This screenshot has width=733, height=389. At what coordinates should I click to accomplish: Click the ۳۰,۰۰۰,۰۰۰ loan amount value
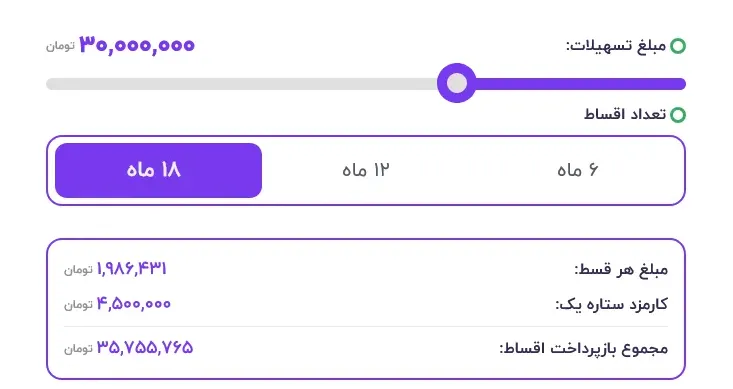[x=137, y=45]
